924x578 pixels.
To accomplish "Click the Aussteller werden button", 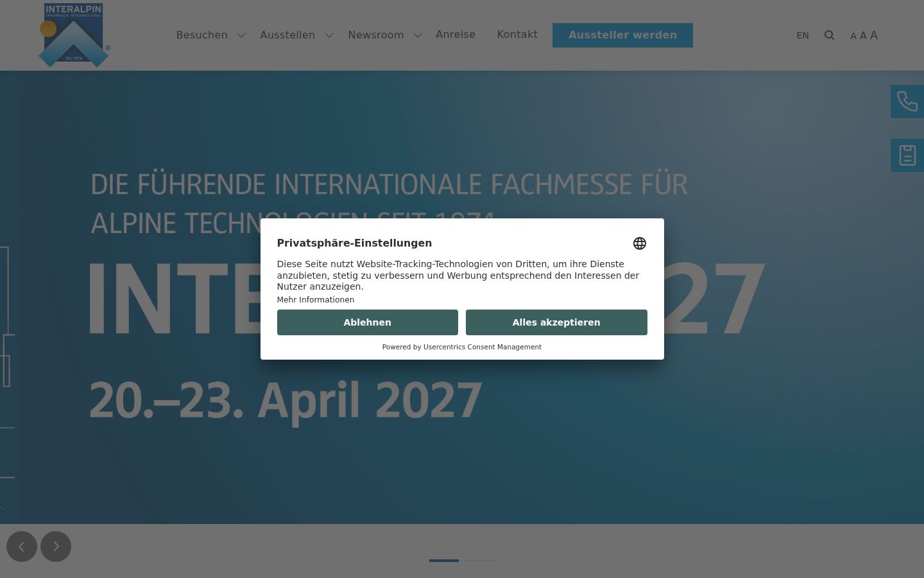I will pos(622,35).
